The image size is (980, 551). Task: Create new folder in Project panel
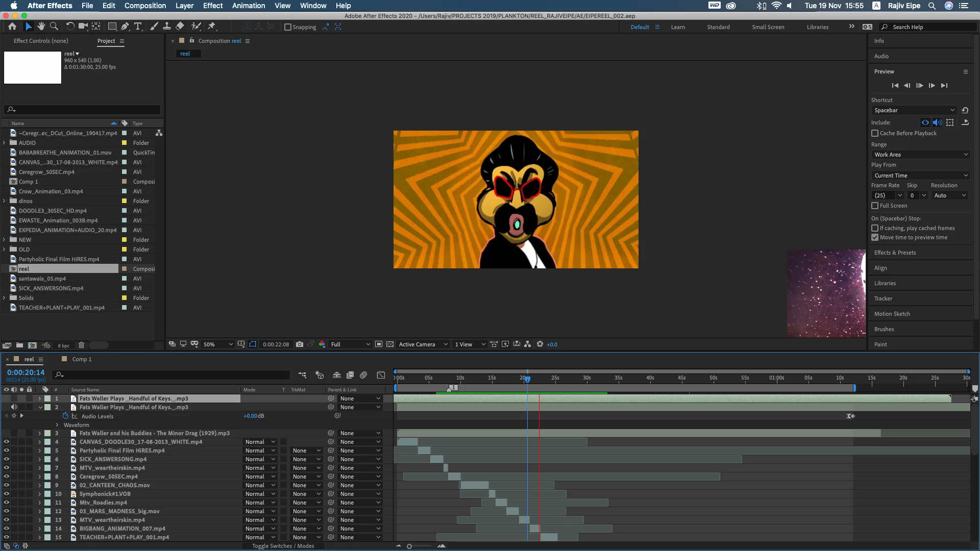click(19, 345)
